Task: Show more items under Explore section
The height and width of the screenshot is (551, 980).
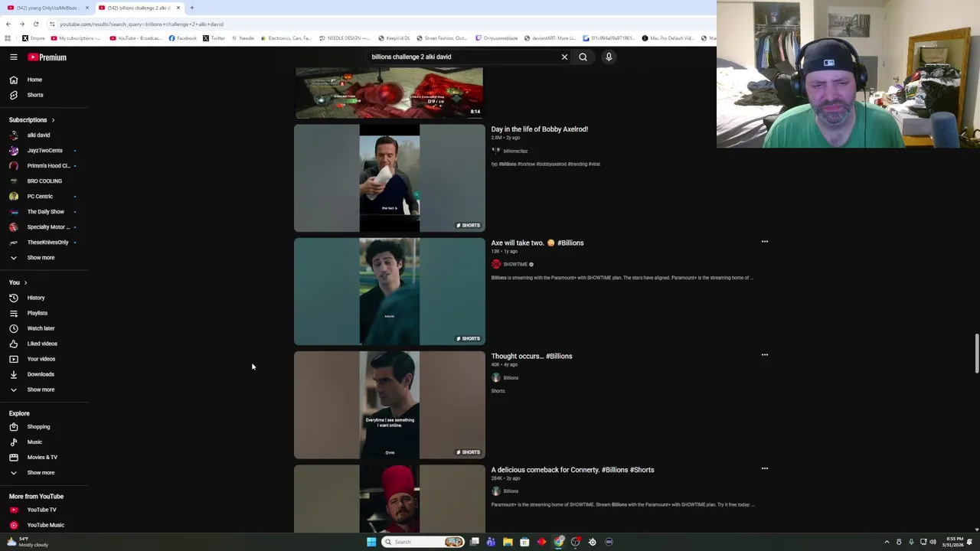Action: pos(41,473)
